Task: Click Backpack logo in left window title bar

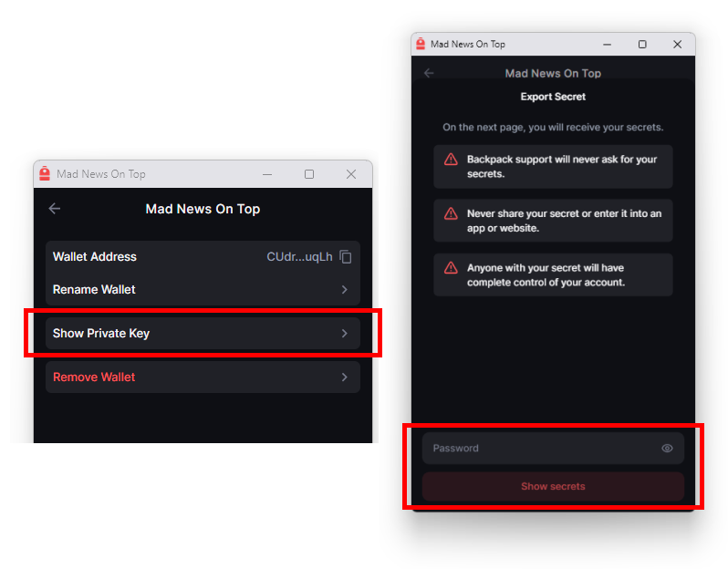Action: [45, 173]
